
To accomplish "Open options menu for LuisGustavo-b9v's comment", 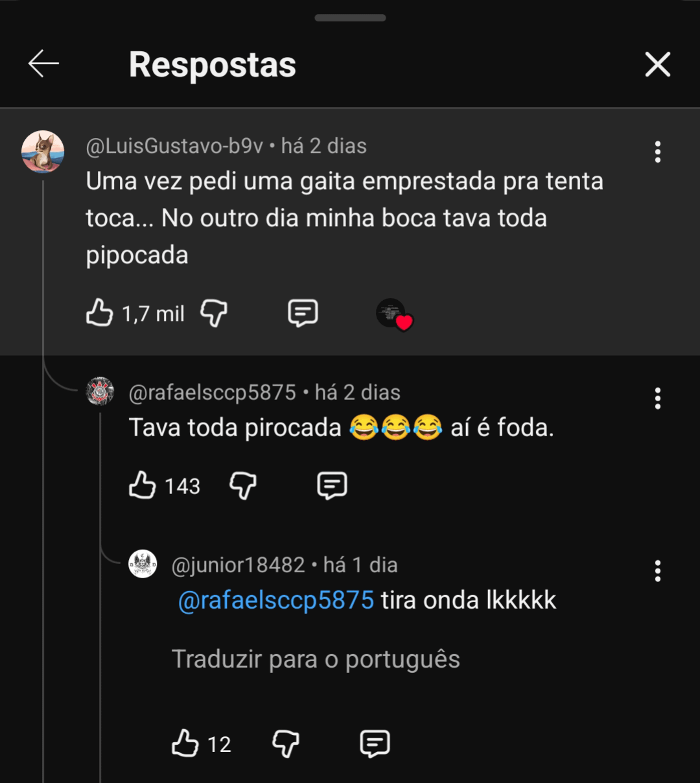I will click(657, 152).
